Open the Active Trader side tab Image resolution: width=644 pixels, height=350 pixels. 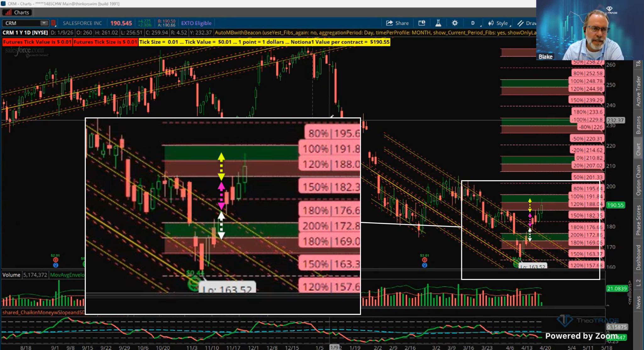click(638, 91)
